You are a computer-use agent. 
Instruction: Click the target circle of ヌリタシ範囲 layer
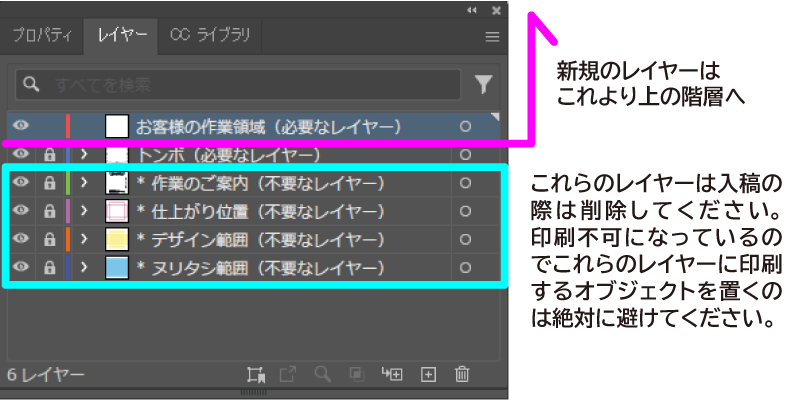pyautogui.click(x=465, y=267)
